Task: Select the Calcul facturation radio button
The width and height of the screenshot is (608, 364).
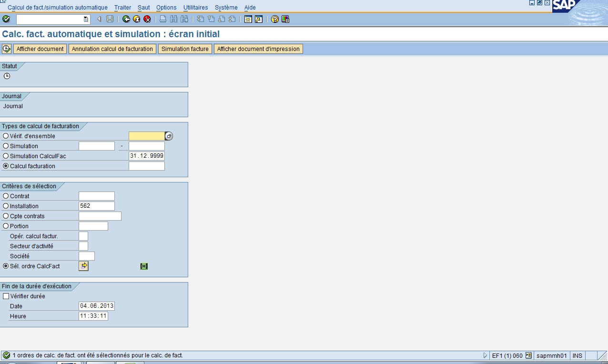Action: (6, 166)
